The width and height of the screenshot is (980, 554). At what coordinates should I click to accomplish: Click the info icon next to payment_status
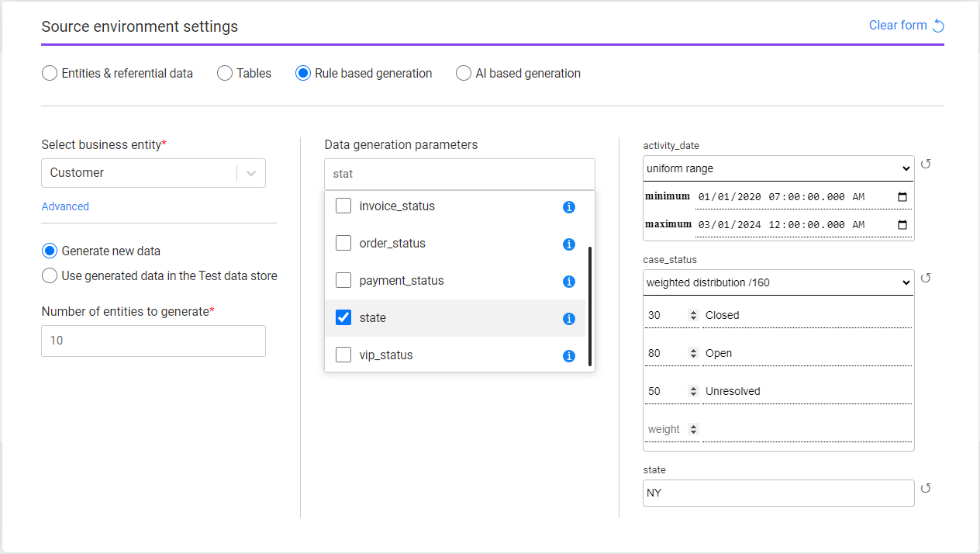click(568, 282)
